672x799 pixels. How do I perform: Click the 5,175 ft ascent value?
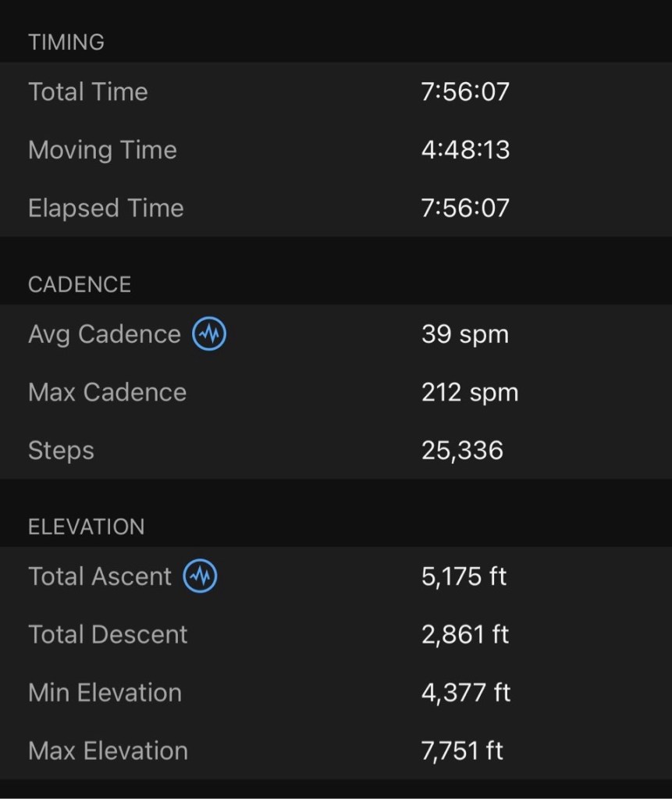click(x=464, y=576)
